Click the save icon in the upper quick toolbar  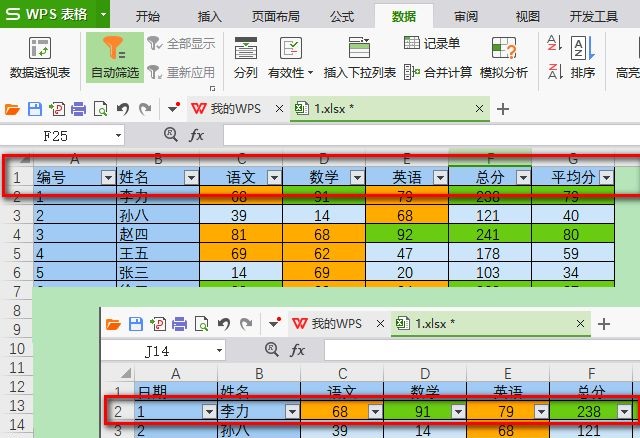[35, 109]
